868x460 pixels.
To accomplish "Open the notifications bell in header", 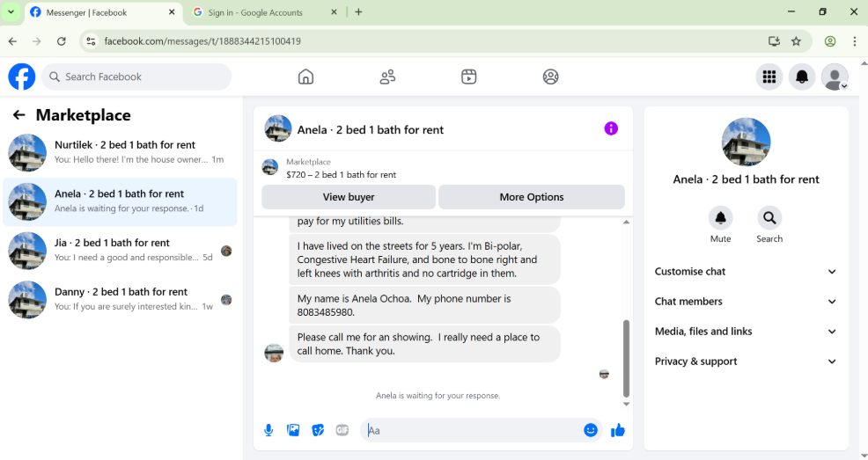I will coord(802,77).
